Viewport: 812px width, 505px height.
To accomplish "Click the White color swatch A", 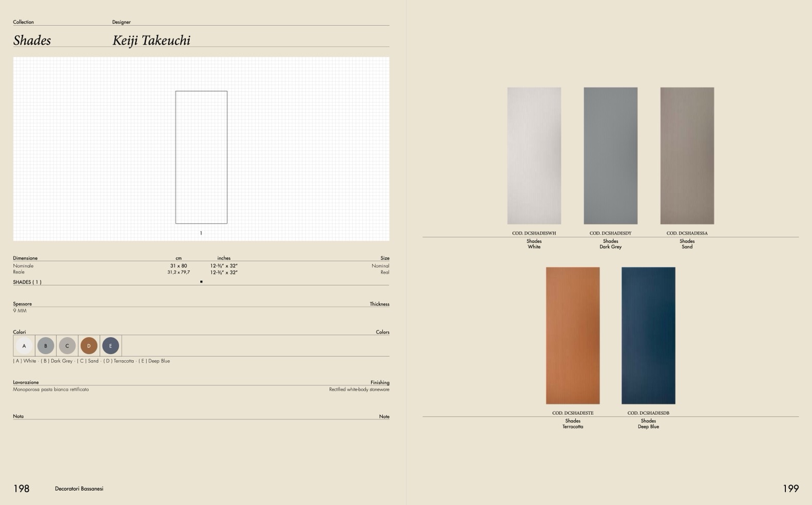I will 24,346.
